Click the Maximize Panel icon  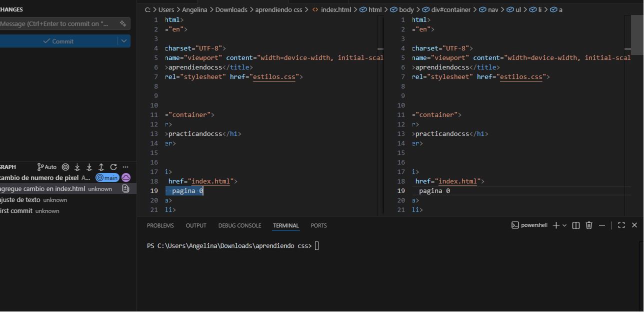[x=621, y=225]
